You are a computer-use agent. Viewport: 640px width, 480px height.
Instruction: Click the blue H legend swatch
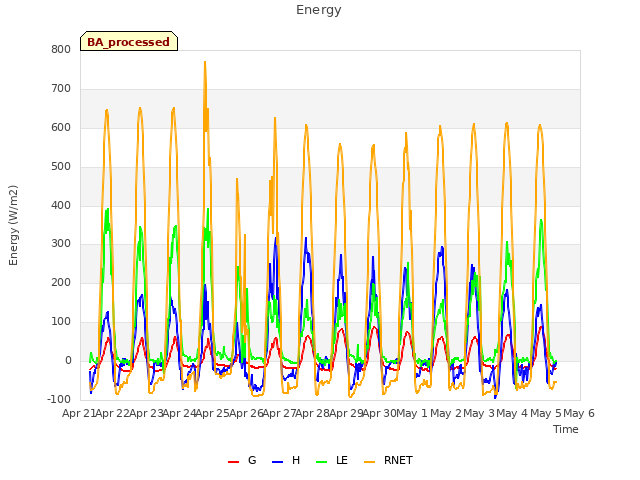point(278,462)
